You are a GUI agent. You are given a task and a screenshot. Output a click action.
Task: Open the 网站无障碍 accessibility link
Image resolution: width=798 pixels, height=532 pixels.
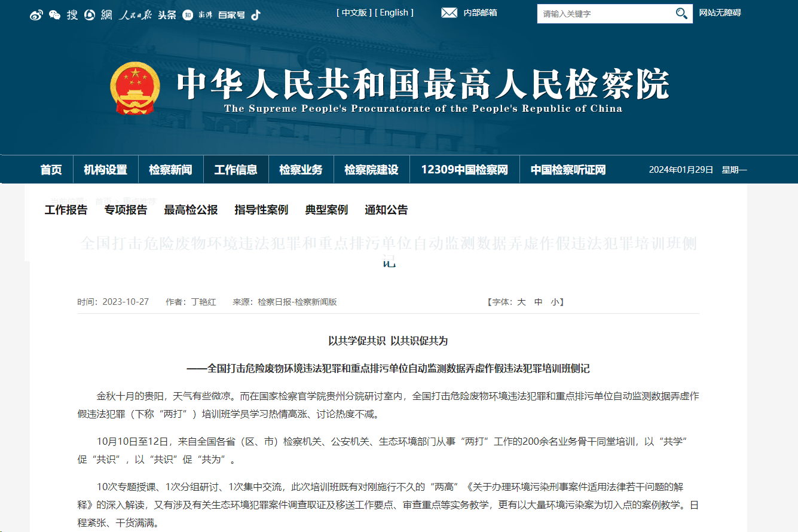(720, 13)
